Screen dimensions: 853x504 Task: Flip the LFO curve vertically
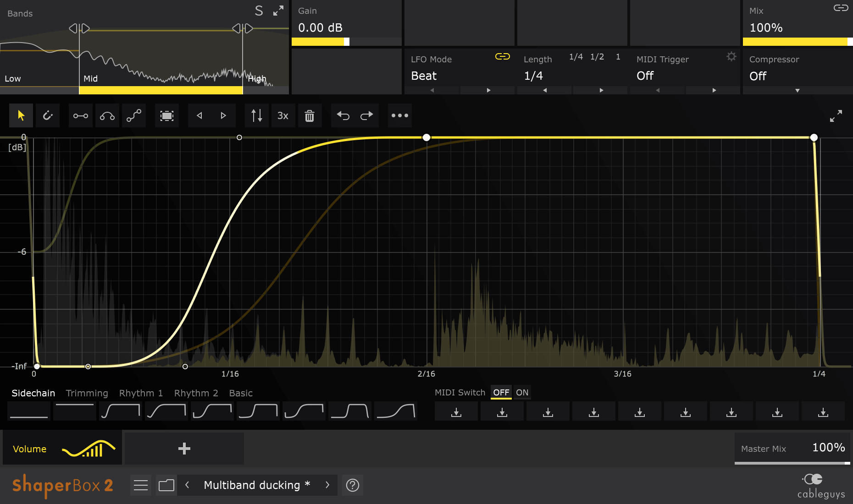tap(256, 115)
